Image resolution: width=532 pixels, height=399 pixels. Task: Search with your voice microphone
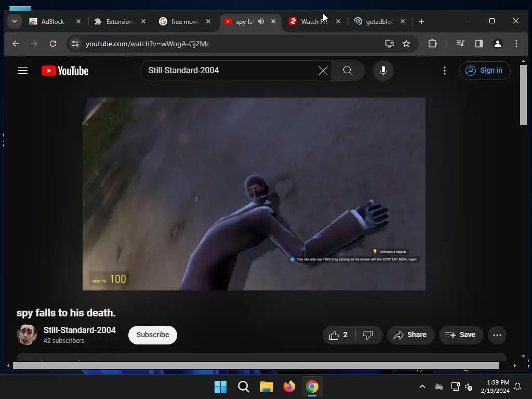[x=383, y=71]
